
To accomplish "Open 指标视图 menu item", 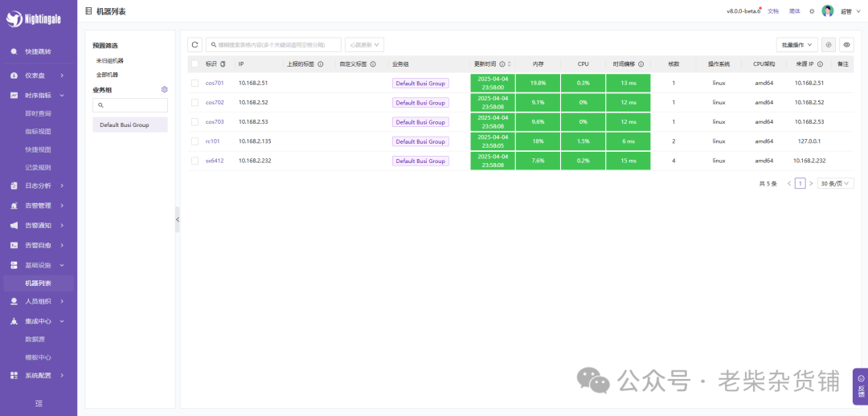I will [39, 132].
